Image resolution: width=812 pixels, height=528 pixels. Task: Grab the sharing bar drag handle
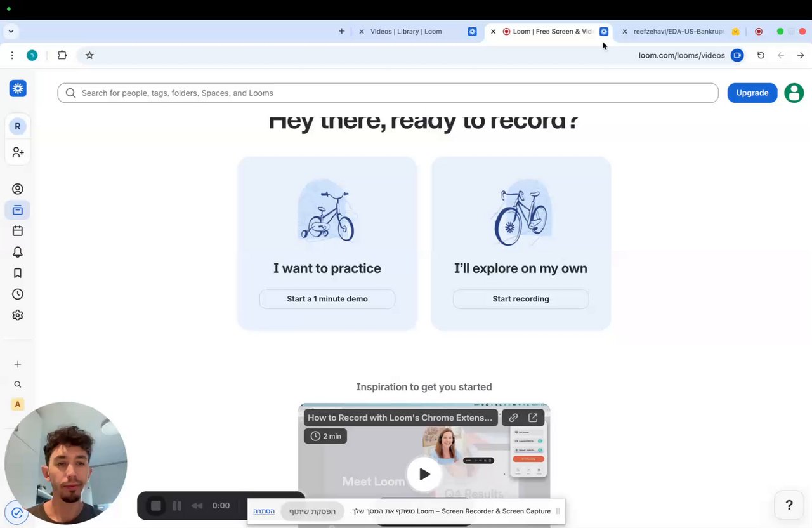[558, 511]
